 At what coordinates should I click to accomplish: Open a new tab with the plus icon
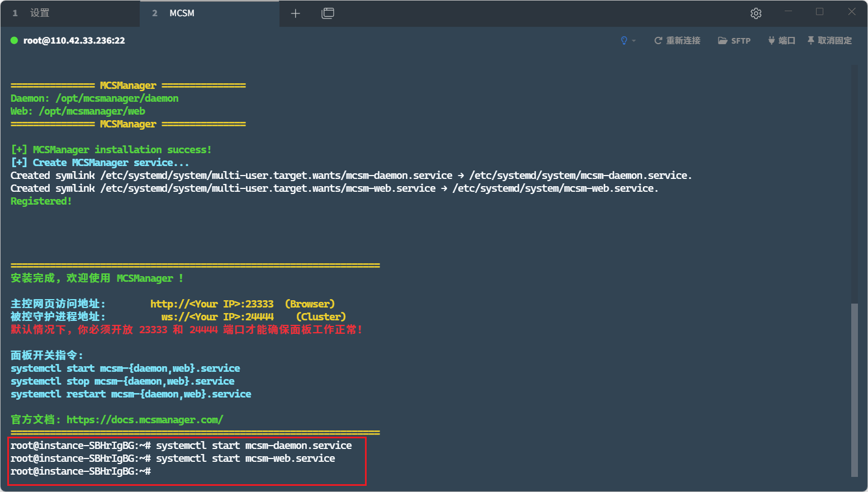pos(296,13)
